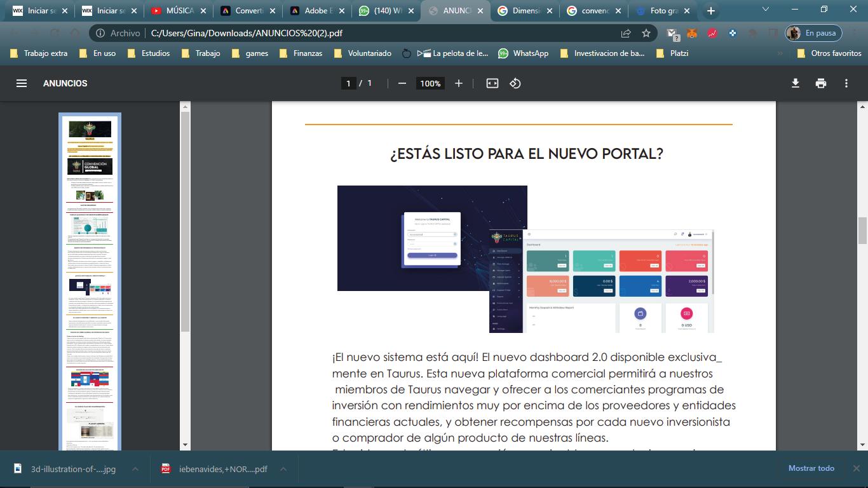Open the PDF viewer more options menu
The width and height of the screenshot is (868, 488).
point(846,83)
